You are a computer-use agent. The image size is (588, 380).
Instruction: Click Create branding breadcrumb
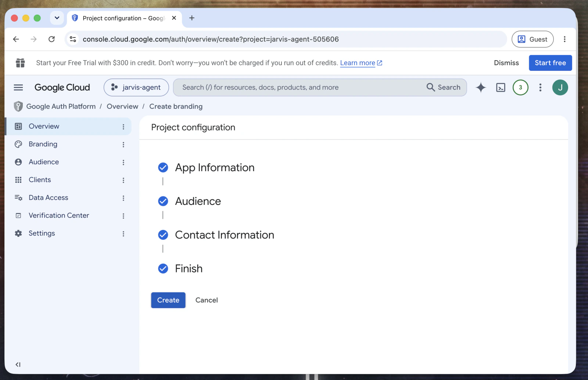tap(176, 106)
